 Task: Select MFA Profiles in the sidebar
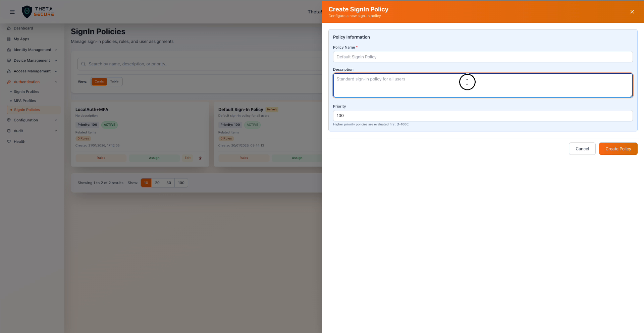(x=25, y=101)
